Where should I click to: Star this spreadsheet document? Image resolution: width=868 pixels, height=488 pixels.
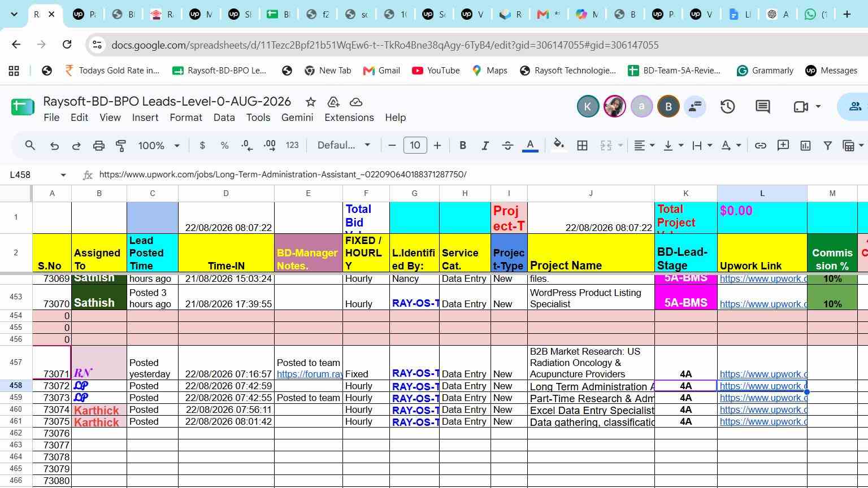(310, 102)
